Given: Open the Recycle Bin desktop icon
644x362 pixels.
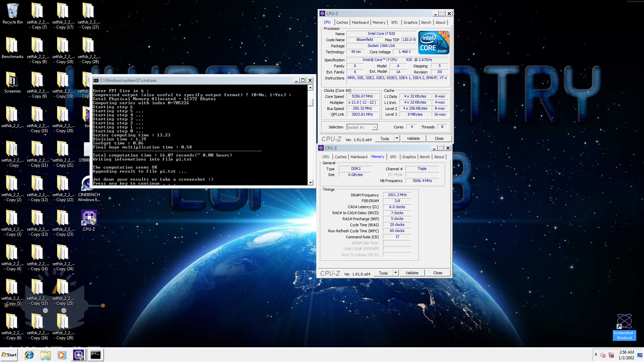Looking at the screenshot, I should 12,14.
